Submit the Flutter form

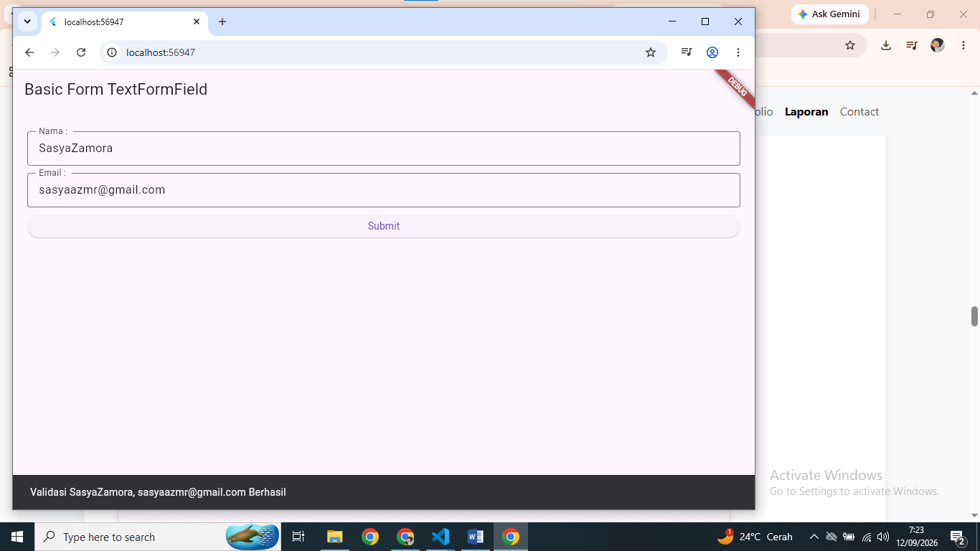pos(384,226)
